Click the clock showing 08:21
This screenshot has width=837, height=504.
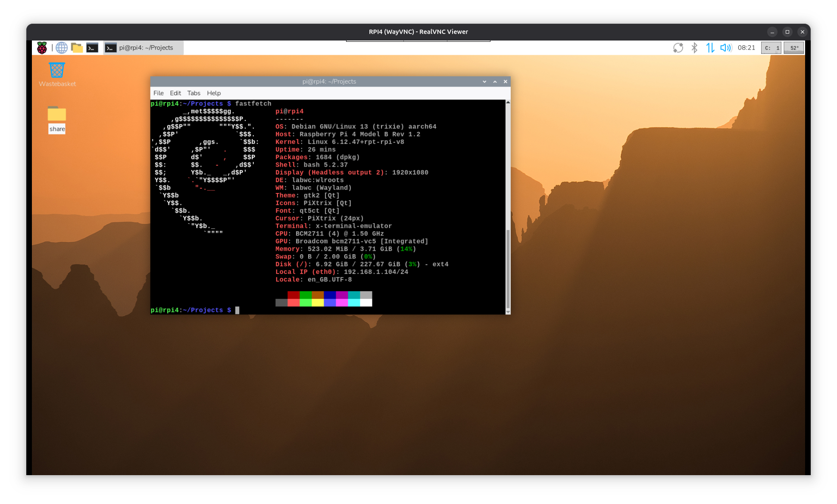(746, 48)
